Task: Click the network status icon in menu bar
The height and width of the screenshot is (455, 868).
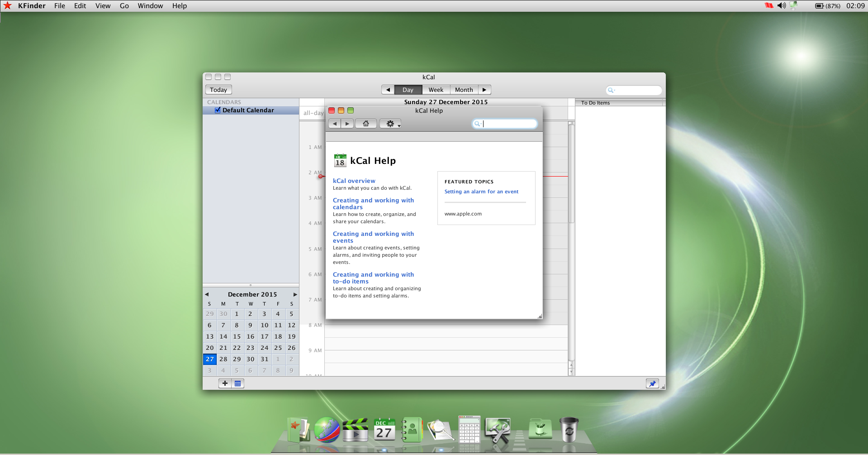Action: tap(793, 5)
